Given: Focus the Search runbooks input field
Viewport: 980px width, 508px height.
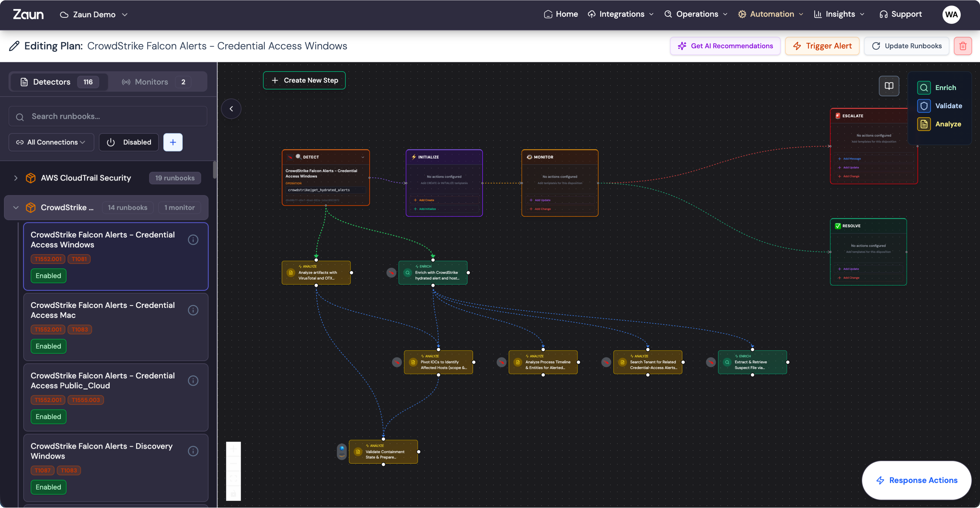Looking at the screenshot, I should (108, 117).
